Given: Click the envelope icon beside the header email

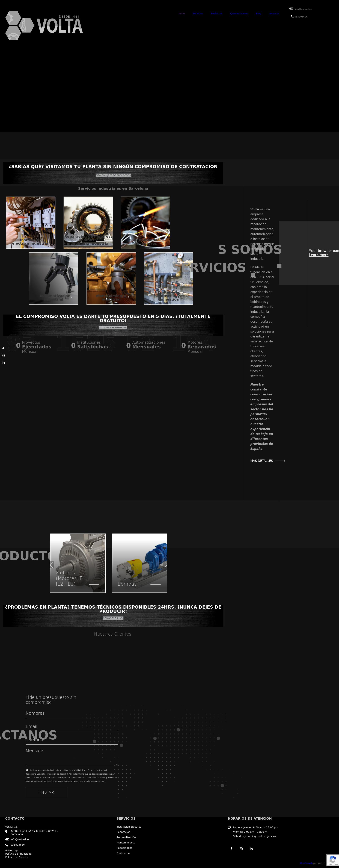Looking at the screenshot, I should coord(291,9).
